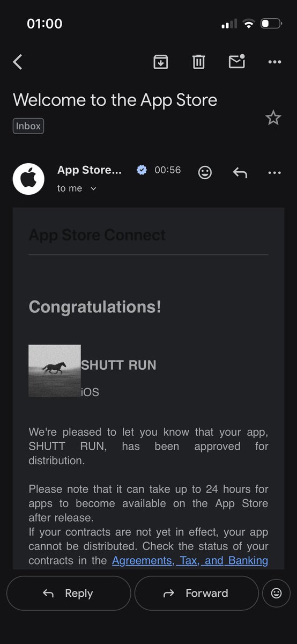Star the Welcome to the App Store email

point(273,118)
